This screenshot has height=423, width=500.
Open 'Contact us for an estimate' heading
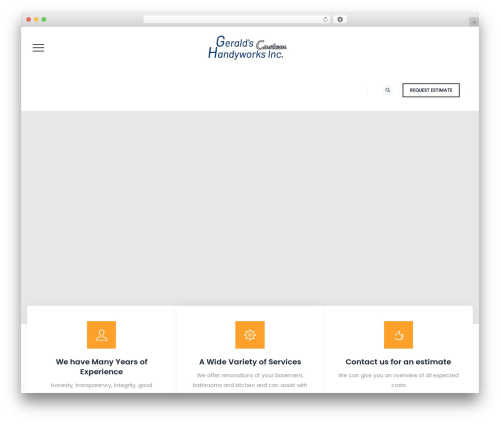click(398, 362)
